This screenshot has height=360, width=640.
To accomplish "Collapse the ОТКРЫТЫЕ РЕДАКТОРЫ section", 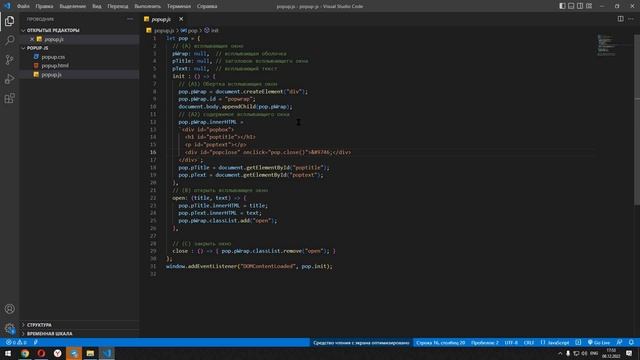I will click(80, 30).
